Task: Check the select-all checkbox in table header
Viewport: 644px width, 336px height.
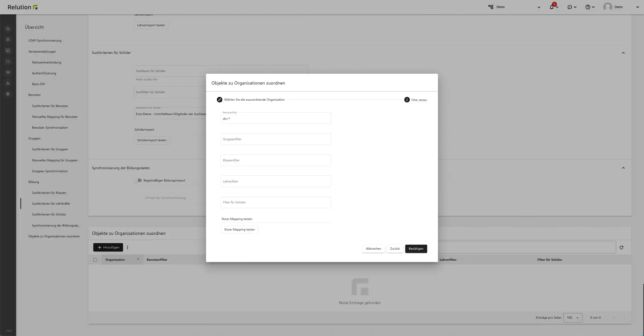Action: tap(95, 260)
